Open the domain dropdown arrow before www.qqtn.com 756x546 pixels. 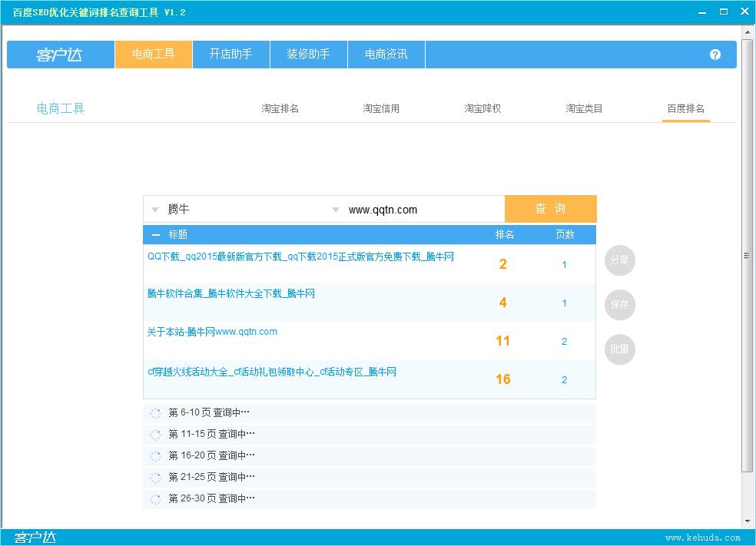pos(335,210)
